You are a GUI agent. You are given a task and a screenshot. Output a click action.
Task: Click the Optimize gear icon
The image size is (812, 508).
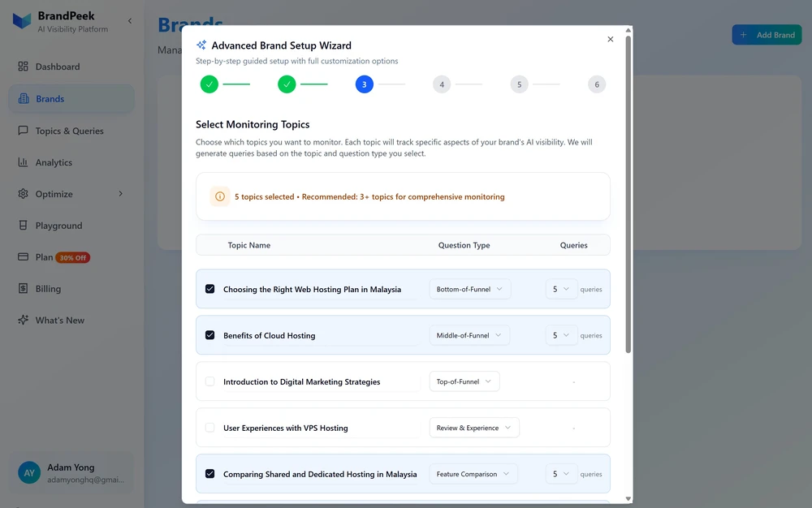pyautogui.click(x=23, y=193)
